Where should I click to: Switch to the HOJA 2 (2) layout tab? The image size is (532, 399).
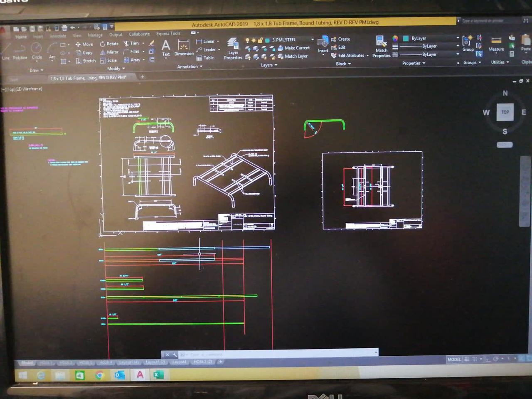(x=202, y=362)
